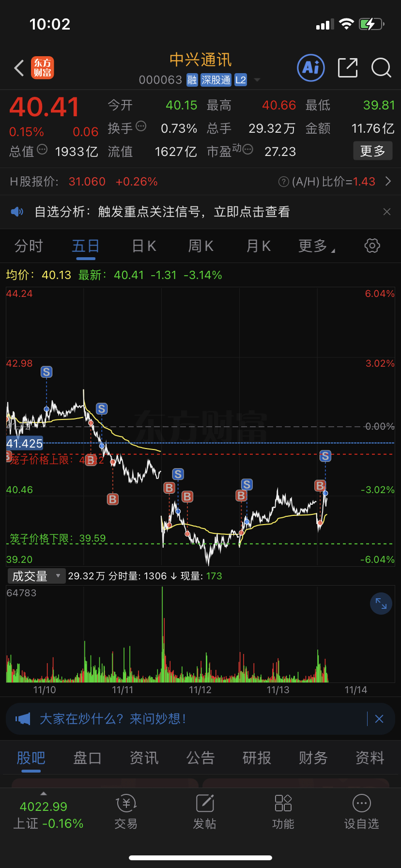Open the A/H ratio help question icon
Screen dimensions: 401x868
284,182
